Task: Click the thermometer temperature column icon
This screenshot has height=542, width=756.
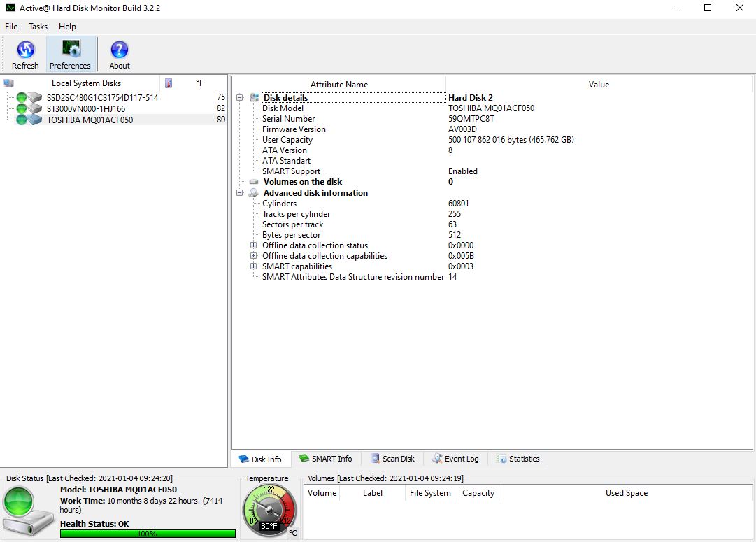Action: tap(169, 83)
